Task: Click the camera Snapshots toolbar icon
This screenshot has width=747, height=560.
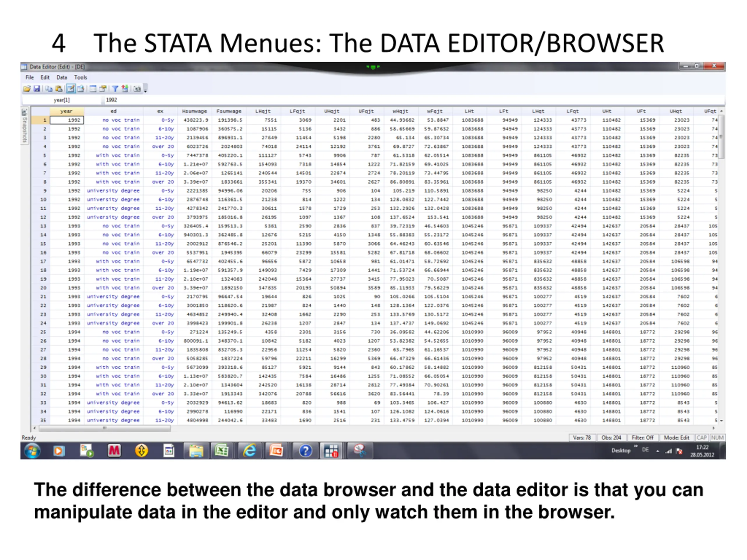Action: [x=137, y=89]
